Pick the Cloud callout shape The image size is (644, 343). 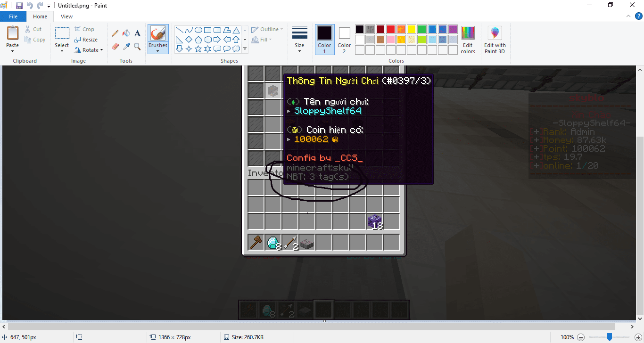(x=236, y=49)
